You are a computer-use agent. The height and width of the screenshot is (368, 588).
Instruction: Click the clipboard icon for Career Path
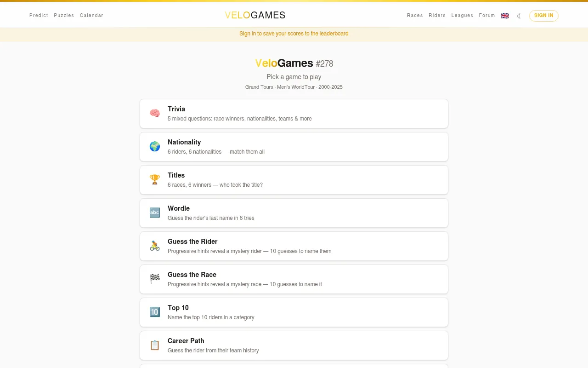pyautogui.click(x=155, y=345)
